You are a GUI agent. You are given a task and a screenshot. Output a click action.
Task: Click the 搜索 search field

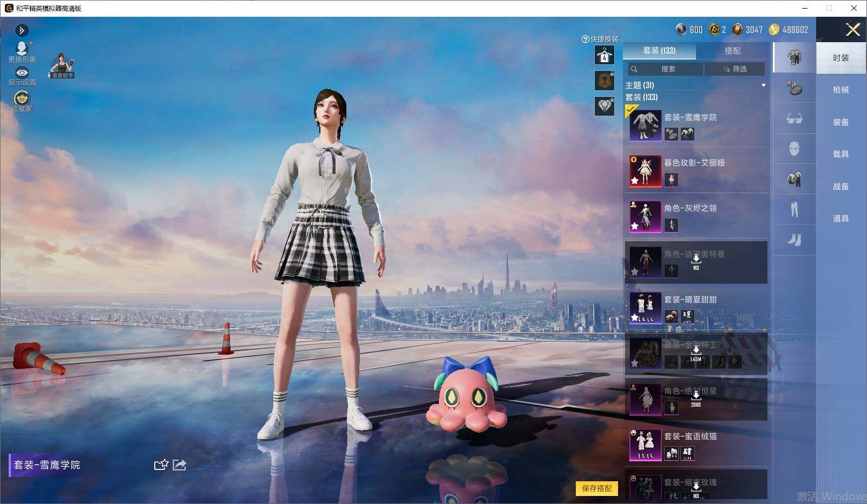coord(666,69)
